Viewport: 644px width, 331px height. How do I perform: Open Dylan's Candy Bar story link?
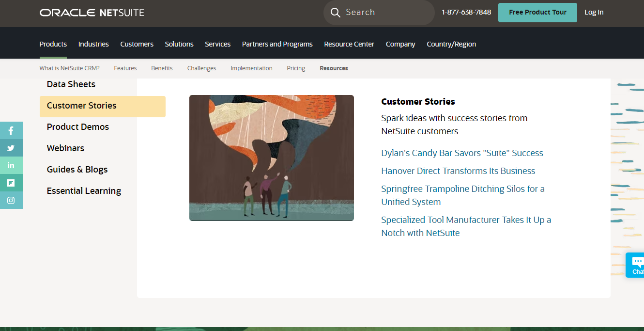pyautogui.click(x=462, y=153)
